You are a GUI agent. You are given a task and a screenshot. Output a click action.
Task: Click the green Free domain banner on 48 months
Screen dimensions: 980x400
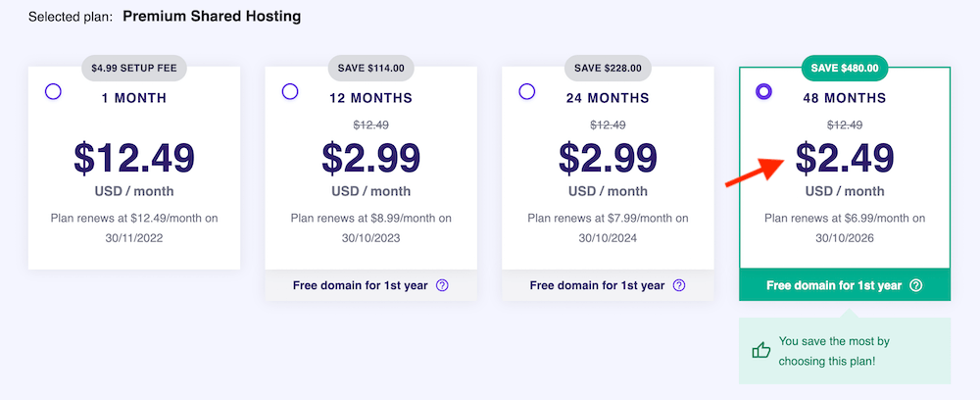click(x=833, y=286)
